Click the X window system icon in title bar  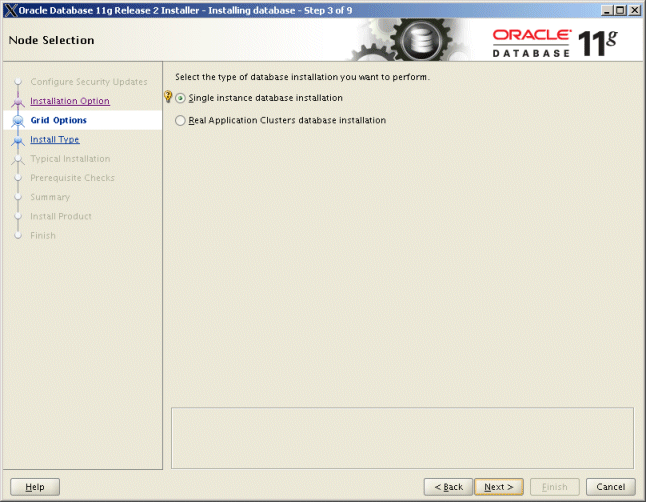point(11,10)
